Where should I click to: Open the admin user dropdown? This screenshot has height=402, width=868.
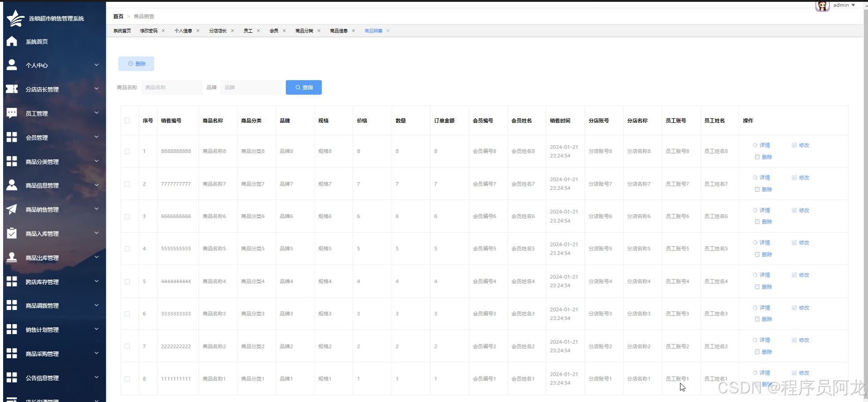coord(844,5)
